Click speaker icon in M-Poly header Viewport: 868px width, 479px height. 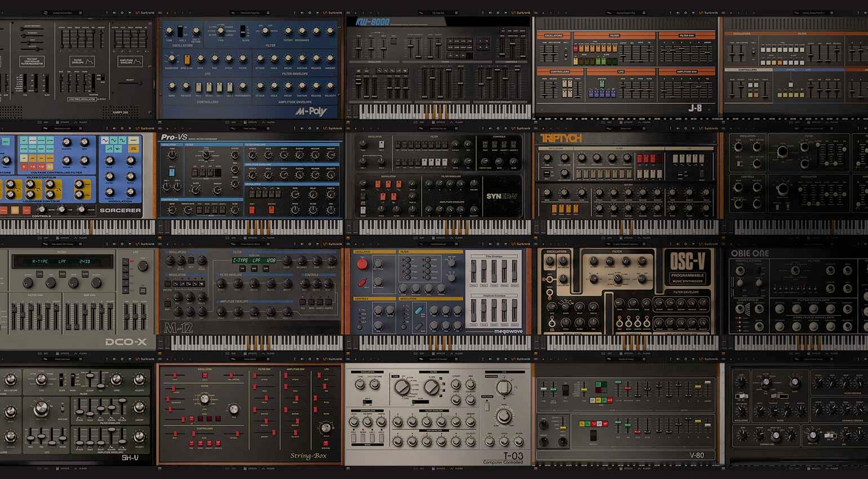point(302,12)
